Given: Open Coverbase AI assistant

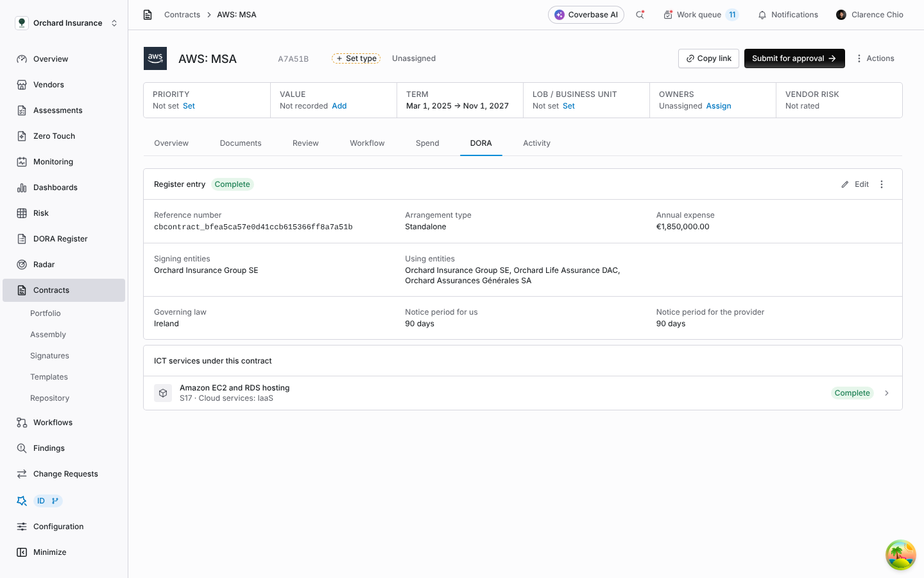Looking at the screenshot, I should click(x=586, y=15).
